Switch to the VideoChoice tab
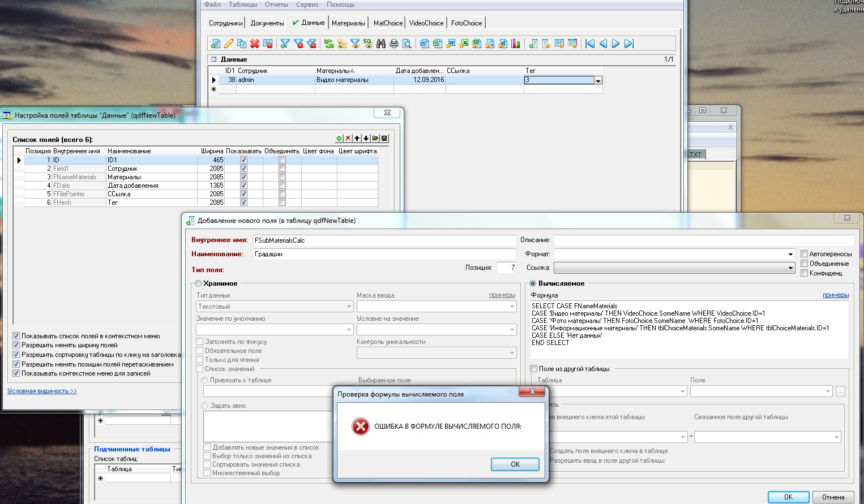864x504 pixels. click(x=426, y=23)
